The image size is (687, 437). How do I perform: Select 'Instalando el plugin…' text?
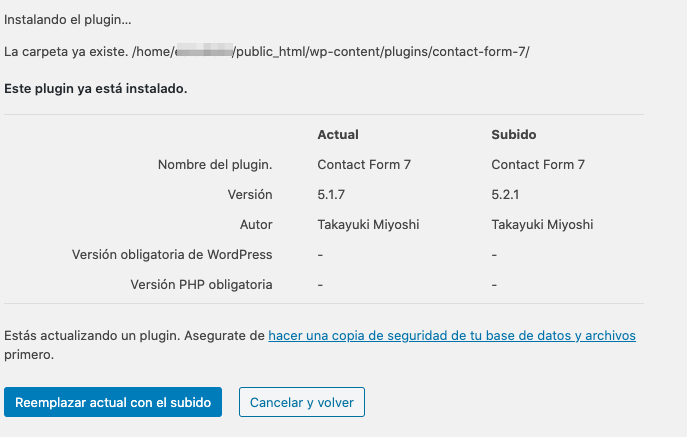(67, 20)
